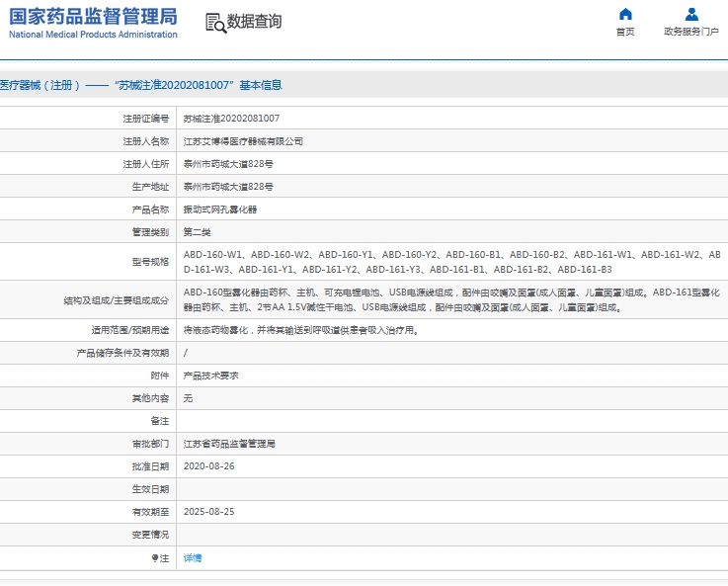Click the 产品名称 row label

click(150, 209)
